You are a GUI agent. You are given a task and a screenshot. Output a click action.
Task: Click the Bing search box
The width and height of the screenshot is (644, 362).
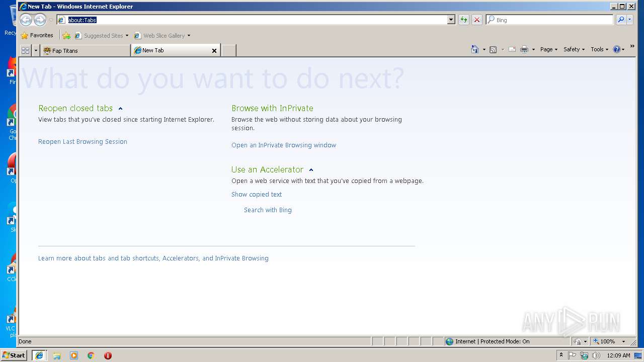point(549,20)
